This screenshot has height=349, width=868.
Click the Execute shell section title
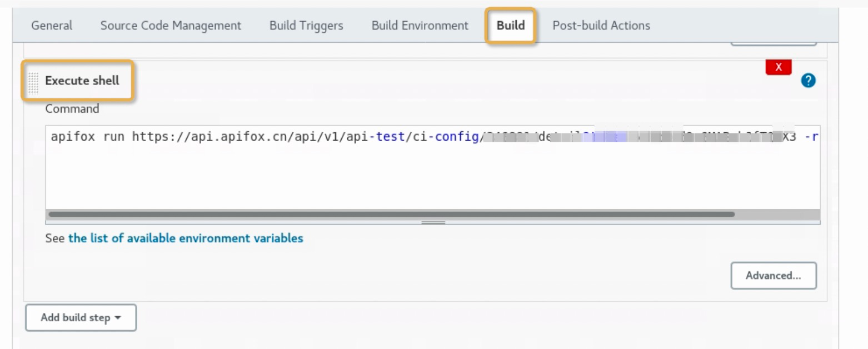[x=82, y=81]
